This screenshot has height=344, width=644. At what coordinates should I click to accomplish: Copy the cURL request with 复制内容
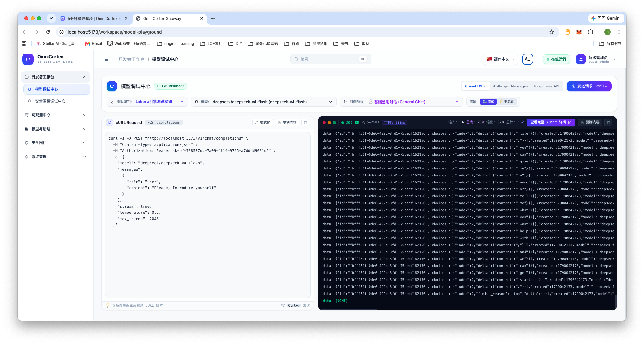tap(287, 123)
